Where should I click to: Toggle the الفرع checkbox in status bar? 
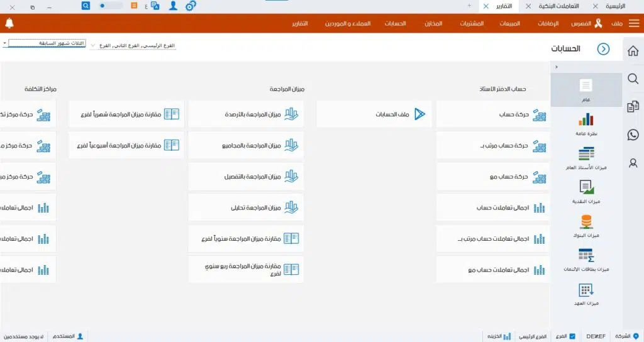pos(572,336)
